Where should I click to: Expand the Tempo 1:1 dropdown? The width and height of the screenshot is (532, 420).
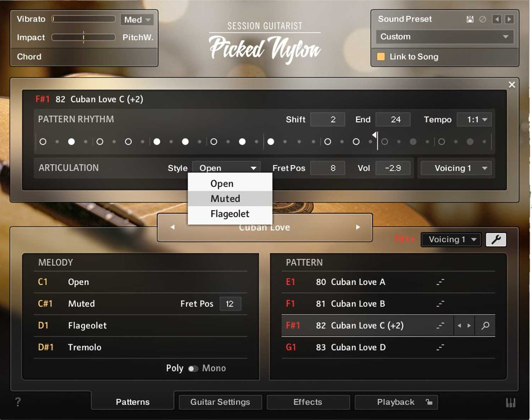tap(476, 120)
